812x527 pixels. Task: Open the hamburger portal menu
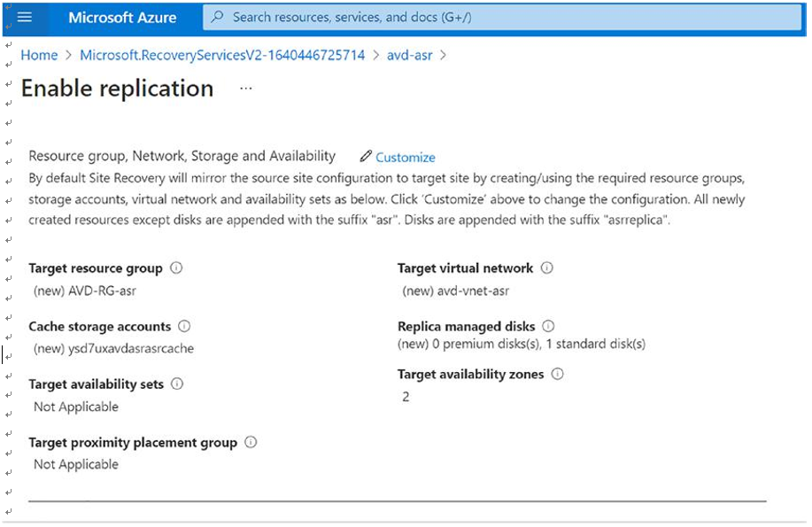coord(24,17)
